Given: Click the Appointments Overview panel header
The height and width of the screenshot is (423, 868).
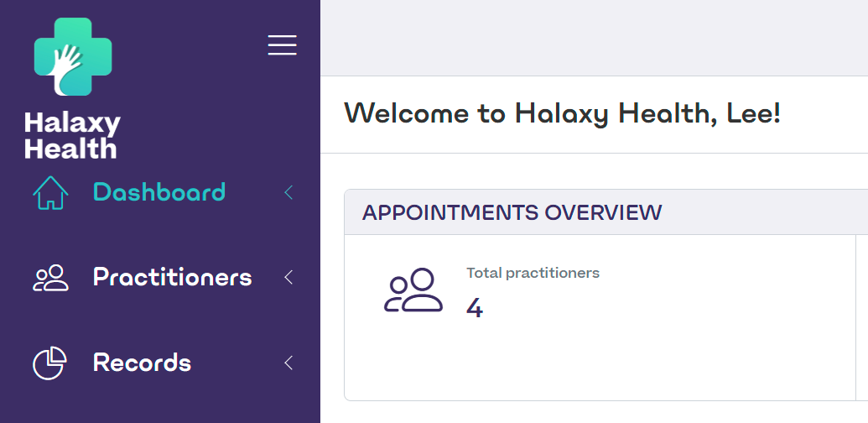Looking at the screenshot, I should pyautogui.click(x=606, y=212).
